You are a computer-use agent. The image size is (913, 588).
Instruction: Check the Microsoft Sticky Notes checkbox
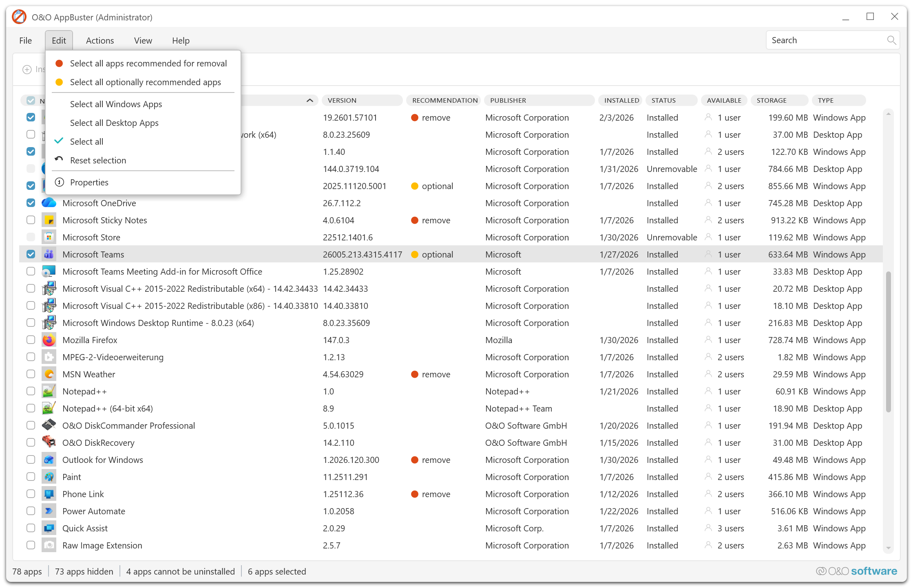tap(31, 220)
